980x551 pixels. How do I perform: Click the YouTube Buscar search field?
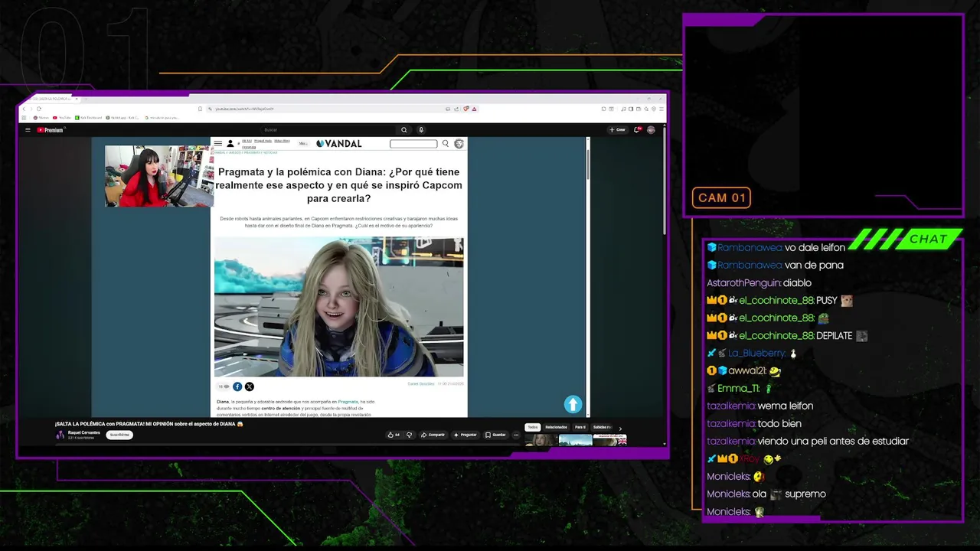coord(329,130)
